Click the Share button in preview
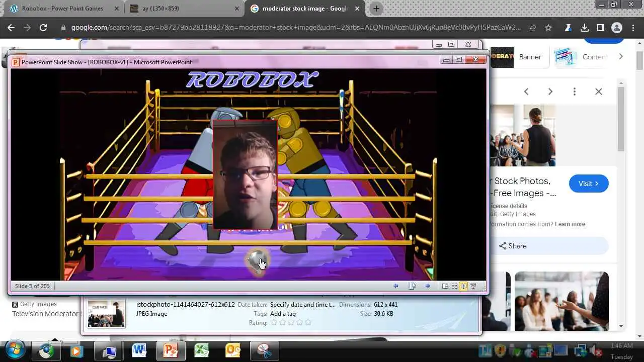Image resolution: width=644 pixels, height=362 pixels. click(x=549, y=246)
